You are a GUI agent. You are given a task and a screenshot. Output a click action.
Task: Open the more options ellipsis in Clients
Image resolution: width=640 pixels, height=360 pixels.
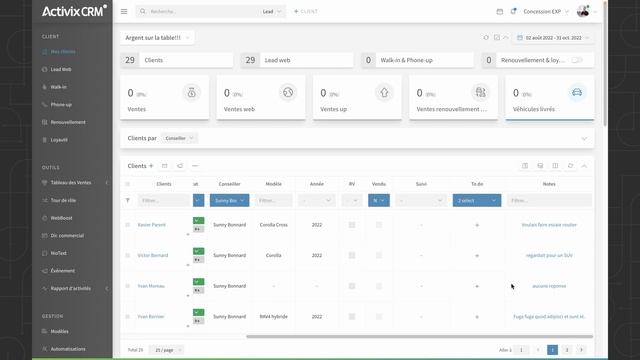(x=195, y=166)
